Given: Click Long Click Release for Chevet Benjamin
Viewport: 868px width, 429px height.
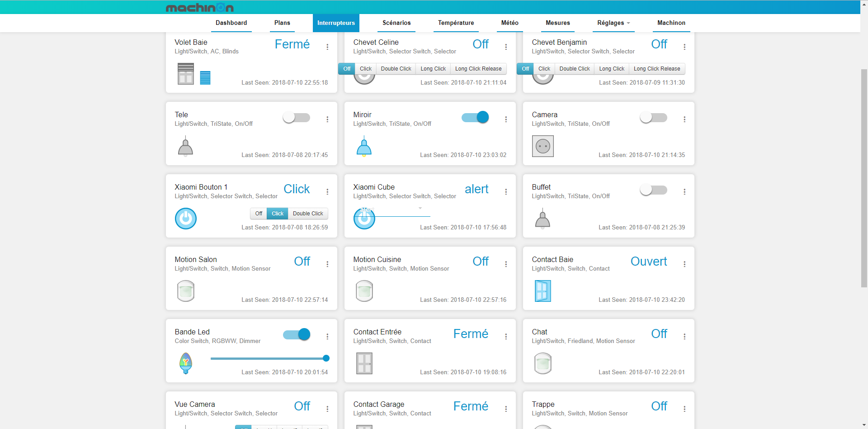Looking at the screenshot, I should (657, 69).
